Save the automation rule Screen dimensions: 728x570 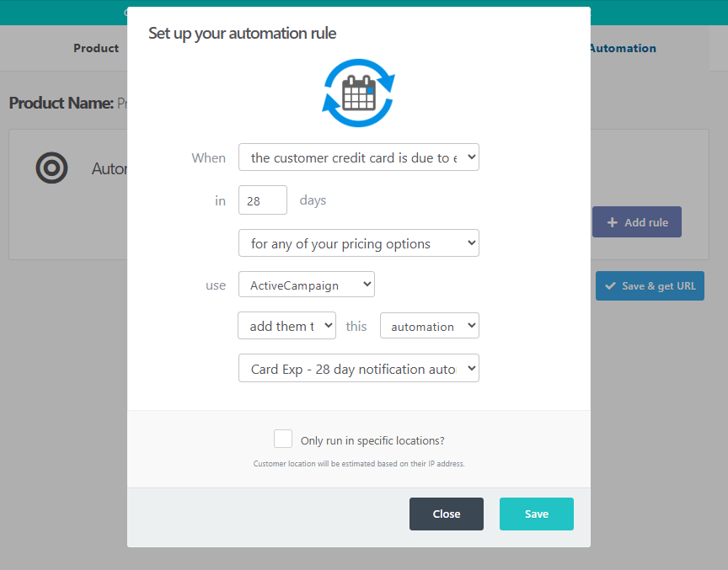[x=536, y=514]
